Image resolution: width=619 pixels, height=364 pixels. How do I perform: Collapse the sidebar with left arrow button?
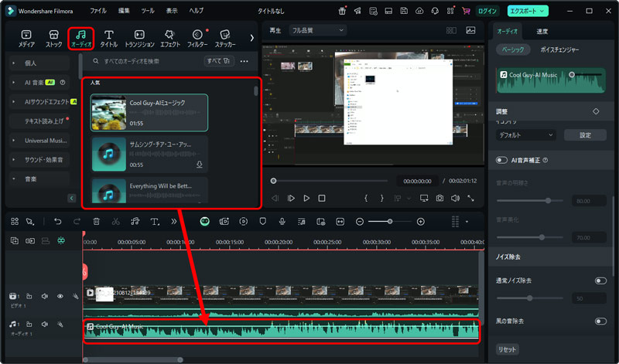71,198
